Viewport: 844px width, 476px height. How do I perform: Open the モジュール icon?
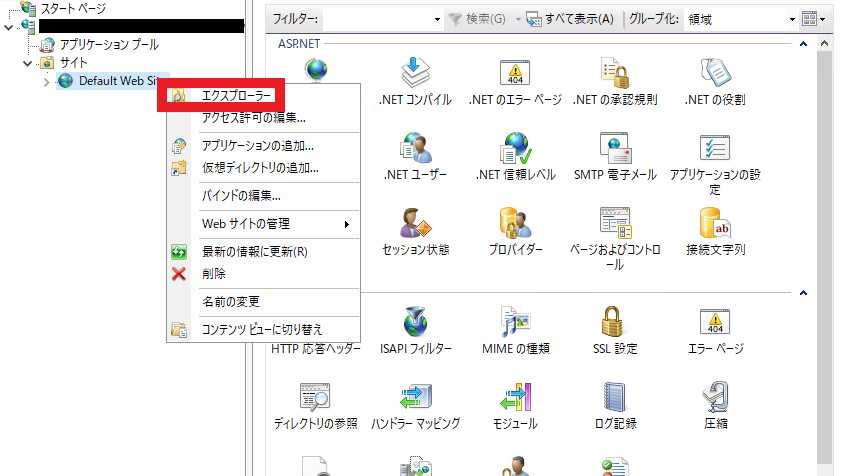tap(515, 397)
